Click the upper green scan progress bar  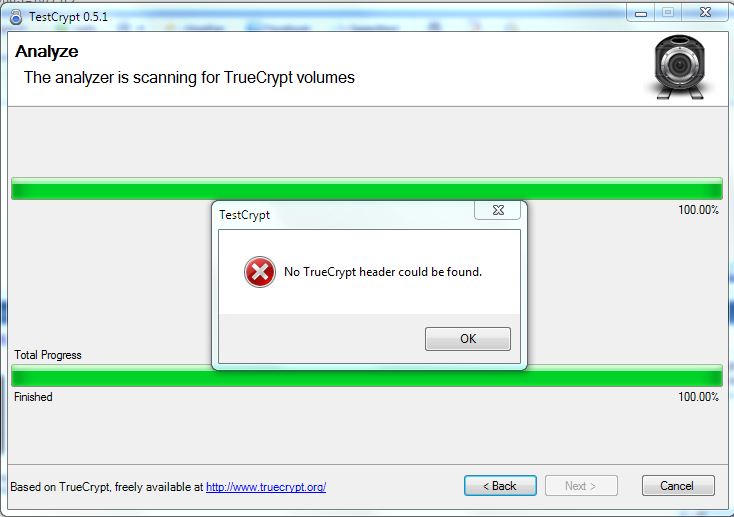(x=367, y=189)
